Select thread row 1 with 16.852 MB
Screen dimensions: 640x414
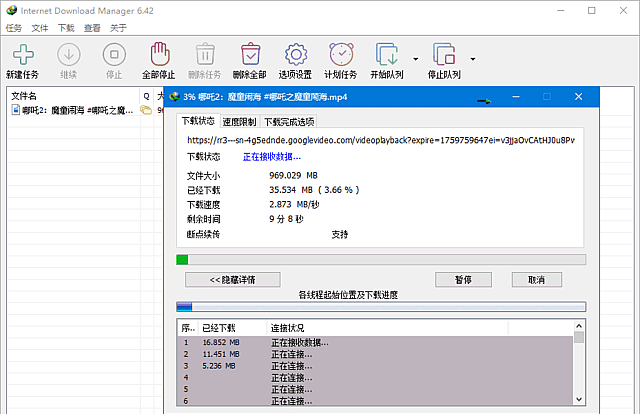376,343
